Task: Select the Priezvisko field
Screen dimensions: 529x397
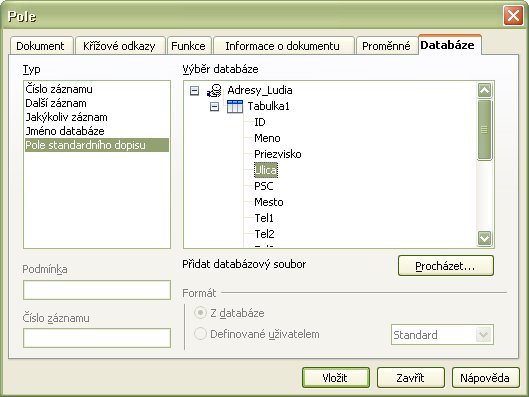Action: [x=278, y=154]
